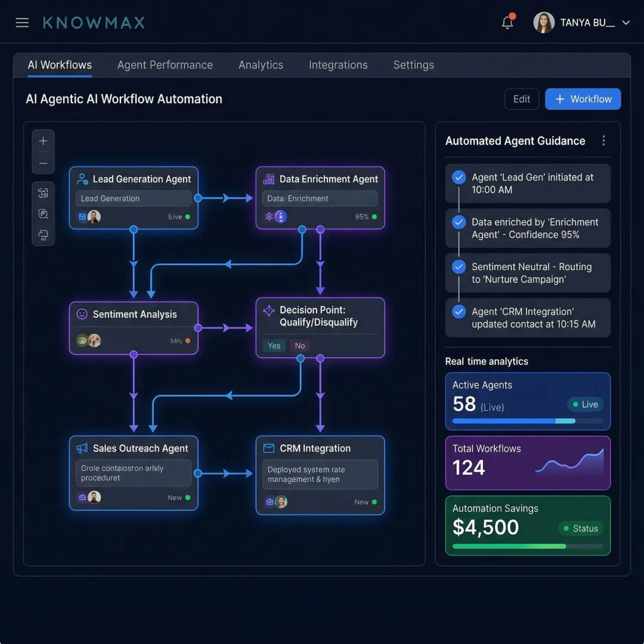Click the New status in CRM Integration card

(x=366, y=502)
